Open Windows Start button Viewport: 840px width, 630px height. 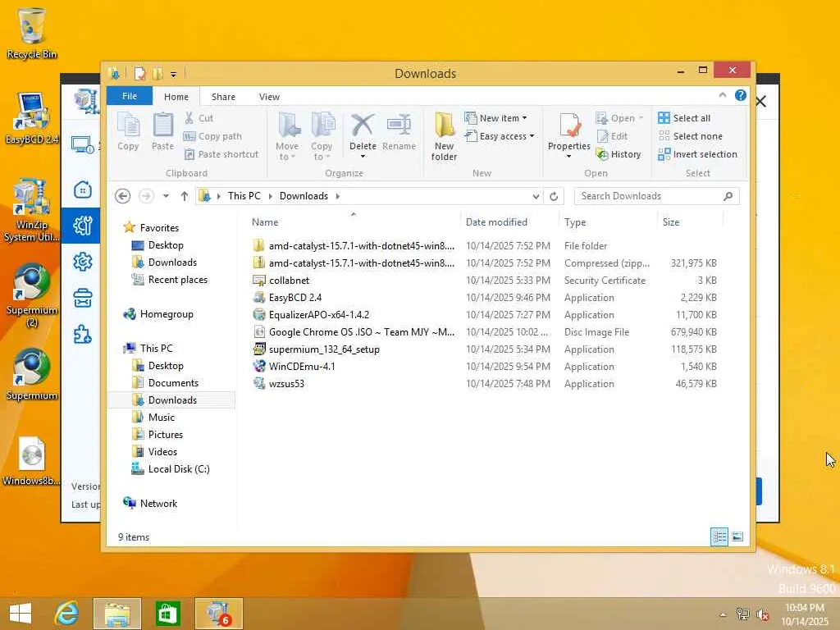point(21,614)
